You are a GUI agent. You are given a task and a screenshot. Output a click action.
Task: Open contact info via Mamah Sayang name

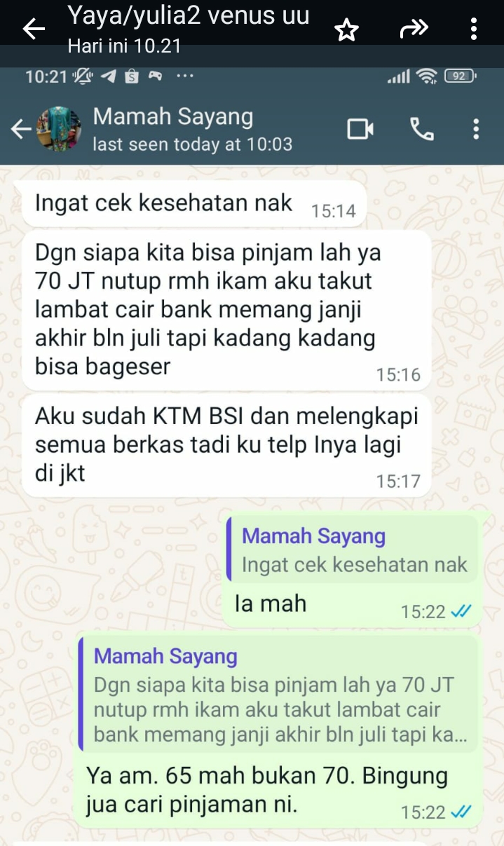(173, 117)
